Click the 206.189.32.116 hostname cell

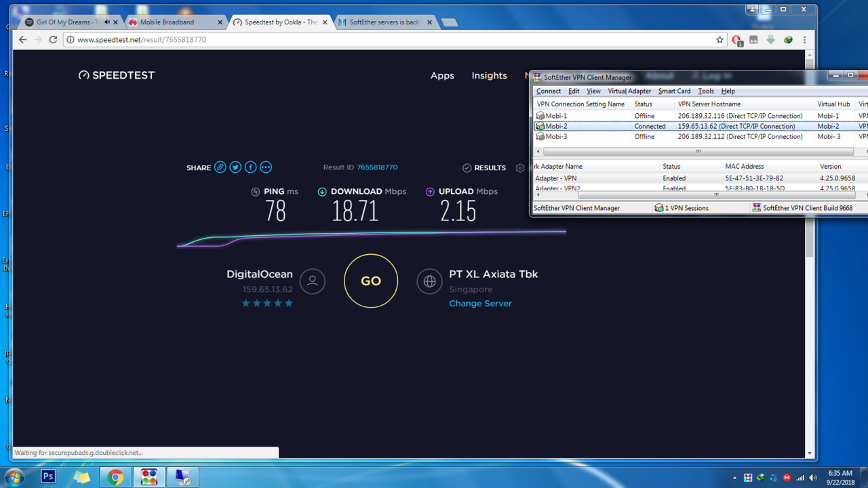pos(741,116)
